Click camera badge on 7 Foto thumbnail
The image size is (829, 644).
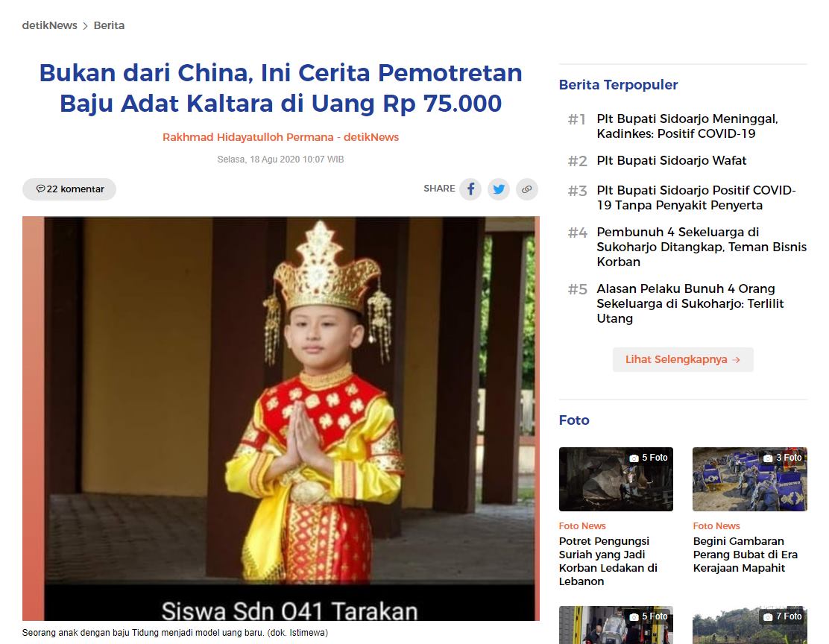782,616
